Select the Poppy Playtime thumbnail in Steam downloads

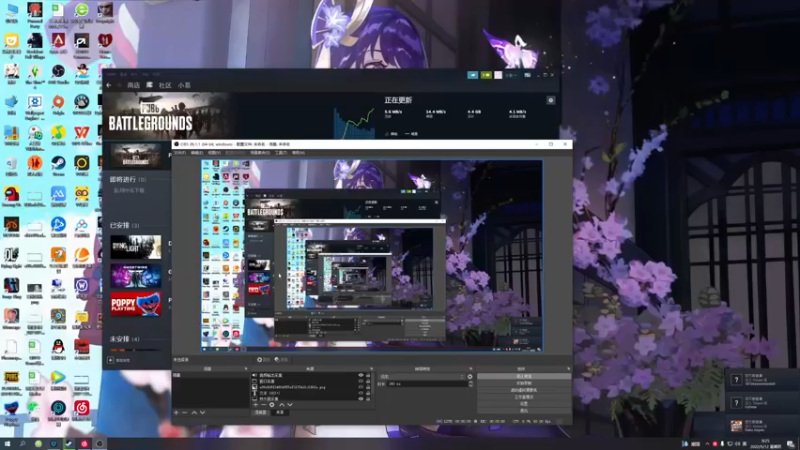tap(136, 304)
